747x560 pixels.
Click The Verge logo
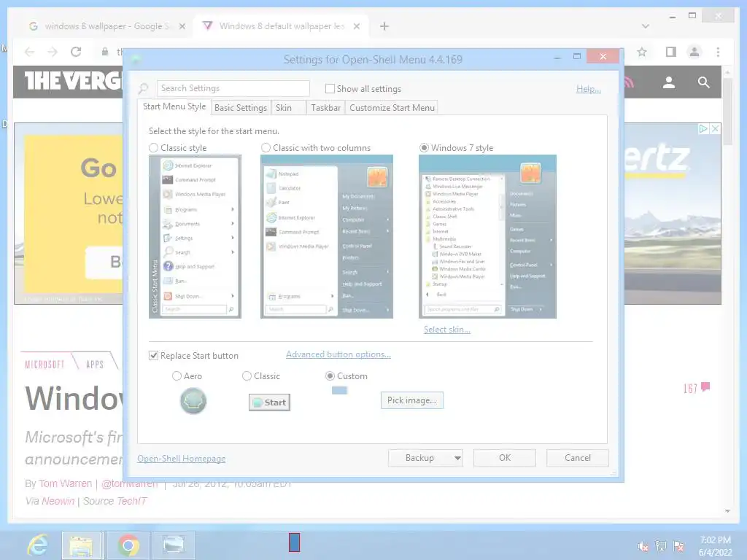(74, 81)
